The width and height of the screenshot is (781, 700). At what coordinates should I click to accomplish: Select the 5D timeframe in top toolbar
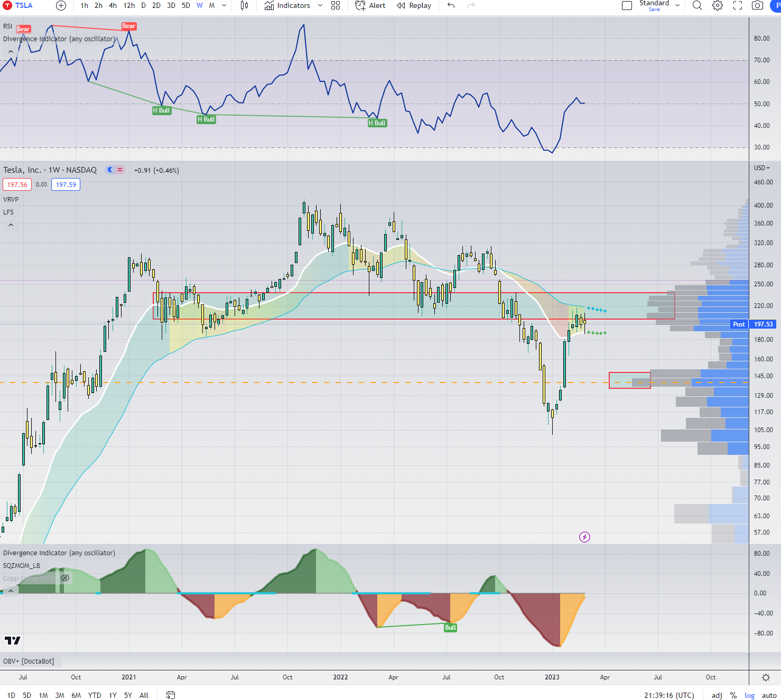(x=186, y=5)
